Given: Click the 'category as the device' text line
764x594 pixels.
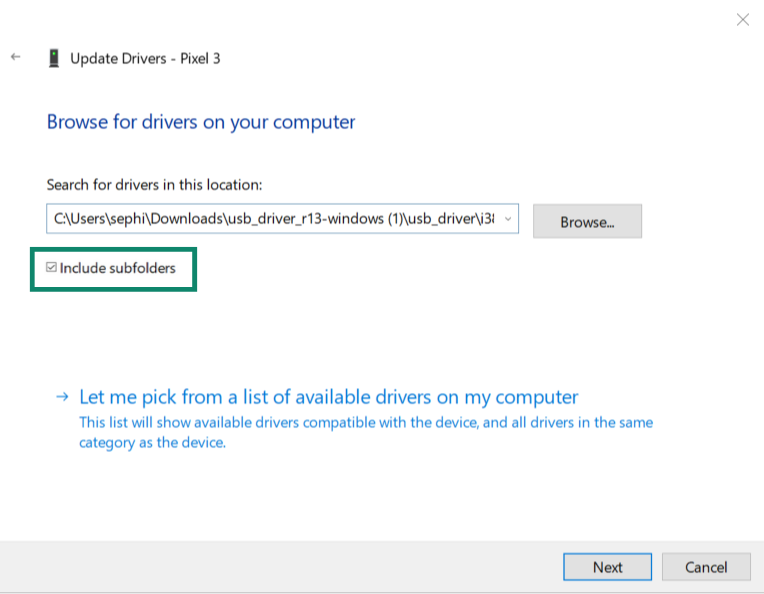Looking at the screenshot, I should (x=152, y=442).
